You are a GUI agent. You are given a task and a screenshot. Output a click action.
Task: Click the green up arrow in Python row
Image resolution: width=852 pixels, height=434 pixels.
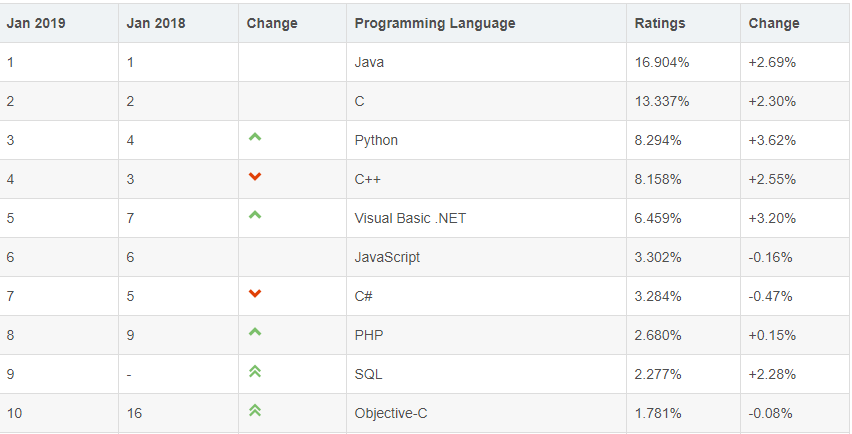coord(255,137)
